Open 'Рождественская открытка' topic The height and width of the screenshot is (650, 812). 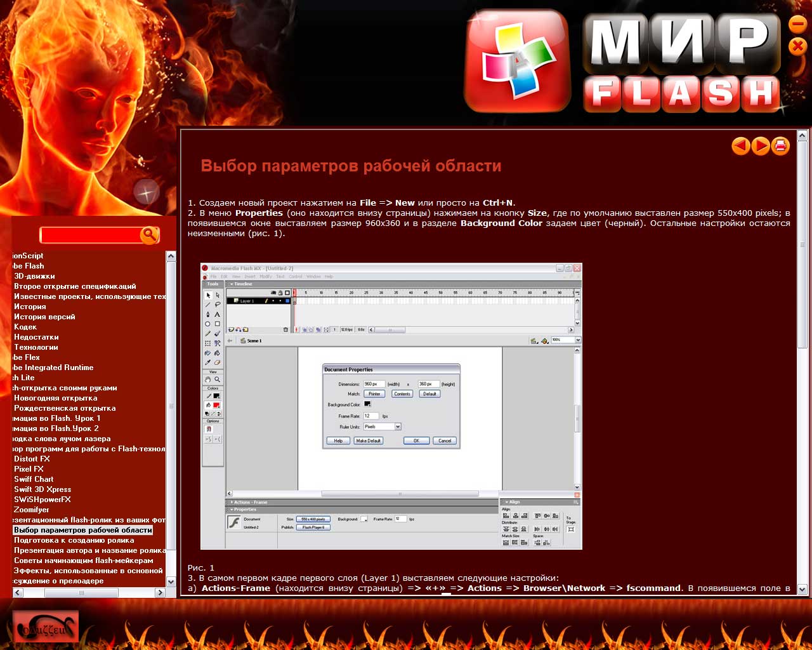point(65,408)
